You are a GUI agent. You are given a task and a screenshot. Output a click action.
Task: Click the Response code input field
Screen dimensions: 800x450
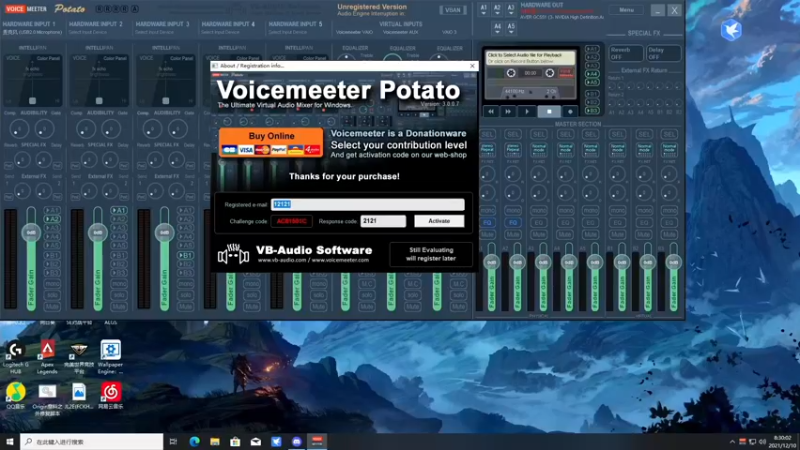click(x=383, y=221)
